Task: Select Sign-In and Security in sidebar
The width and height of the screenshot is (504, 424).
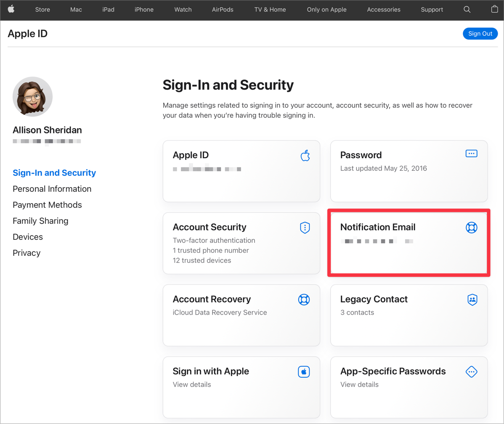Action: coord(54,172)
